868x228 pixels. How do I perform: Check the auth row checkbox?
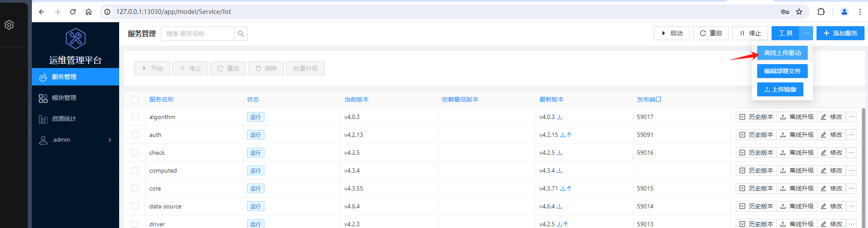point(135,135)
